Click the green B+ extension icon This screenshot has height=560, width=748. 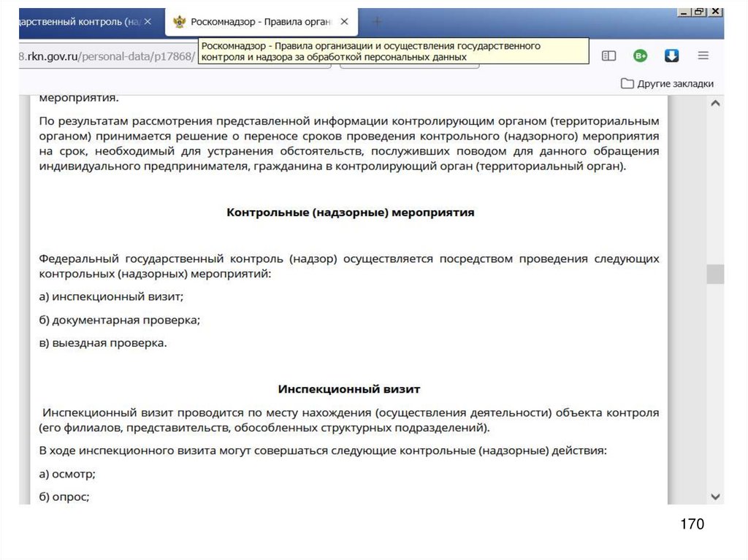point(640,55)
